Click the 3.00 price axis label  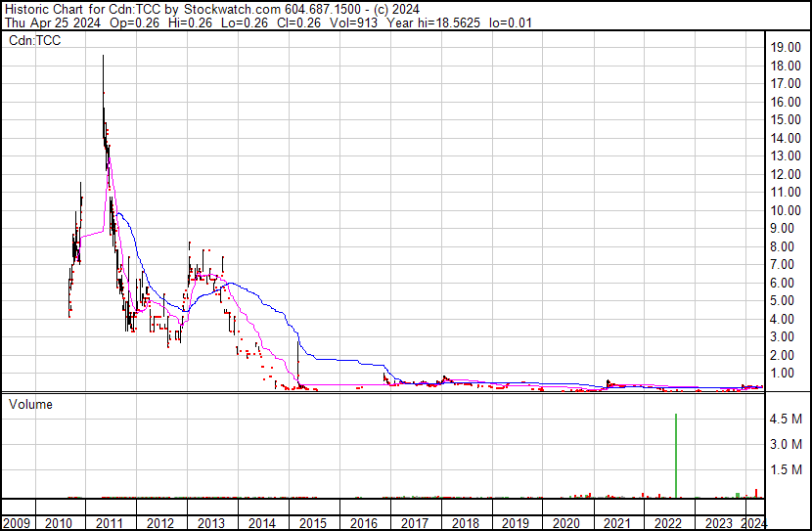782,337
